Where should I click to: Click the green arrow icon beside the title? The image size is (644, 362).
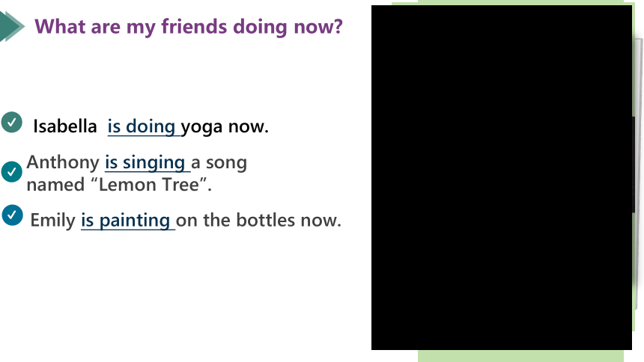11,27
